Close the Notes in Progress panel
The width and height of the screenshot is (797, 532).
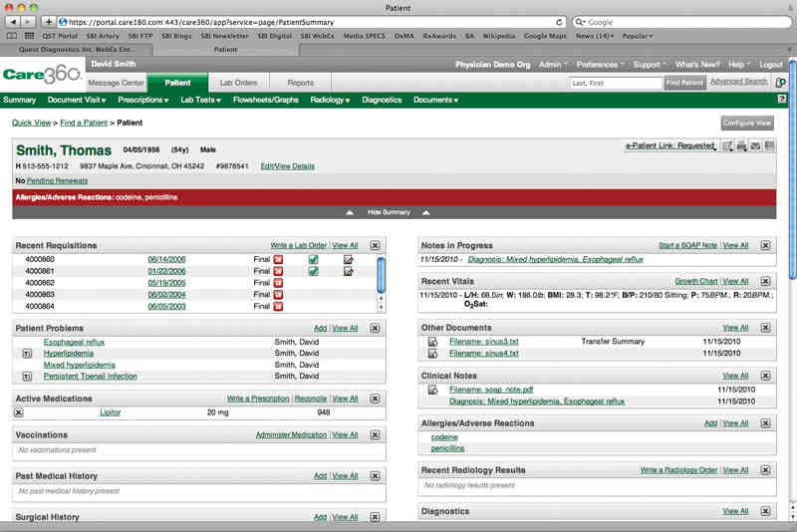coord(765,245)
